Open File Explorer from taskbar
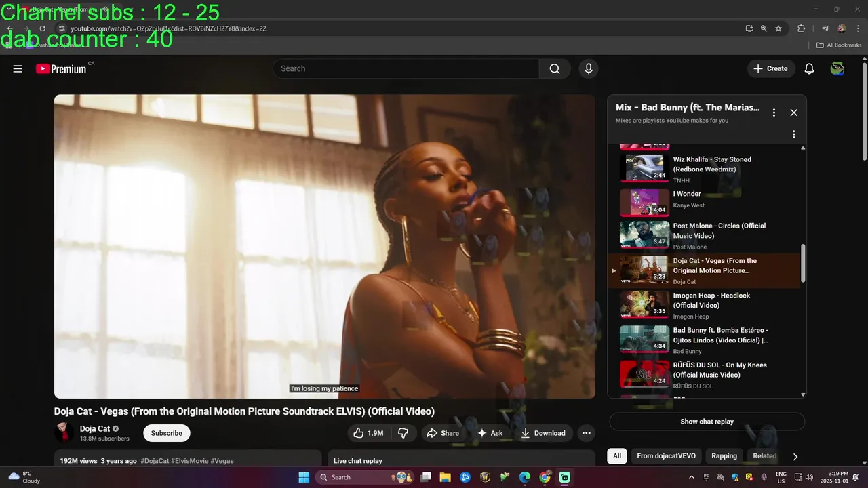The image size is (868, 488). (x=446, y=477)
